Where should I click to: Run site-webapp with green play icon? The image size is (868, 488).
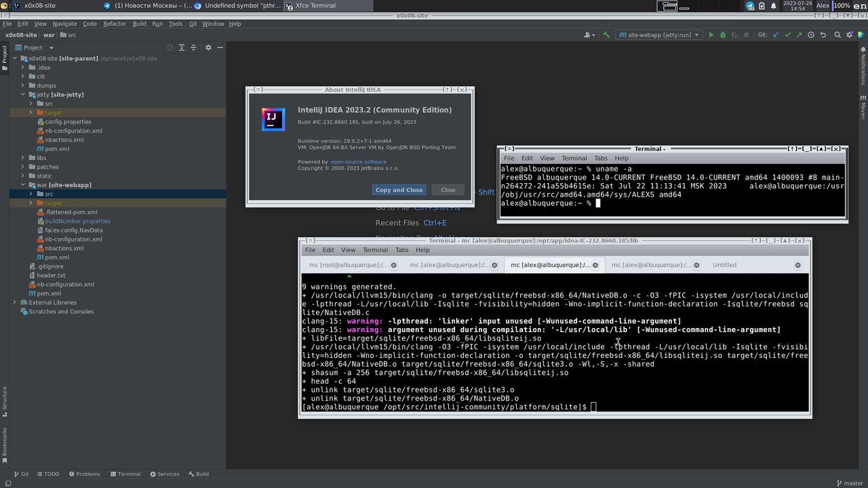pos(711,35)
